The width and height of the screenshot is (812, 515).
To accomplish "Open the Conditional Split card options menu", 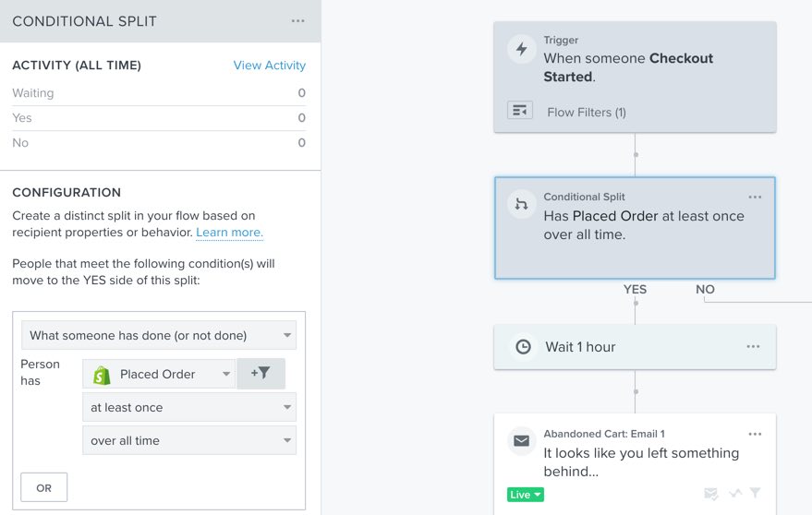I will click(755, 197).
